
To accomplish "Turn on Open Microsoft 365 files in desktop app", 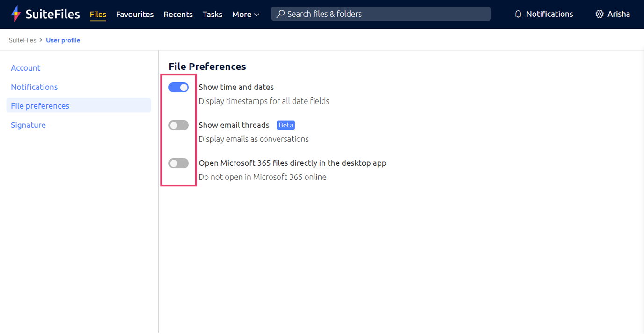I will click(x=178, y=163).
